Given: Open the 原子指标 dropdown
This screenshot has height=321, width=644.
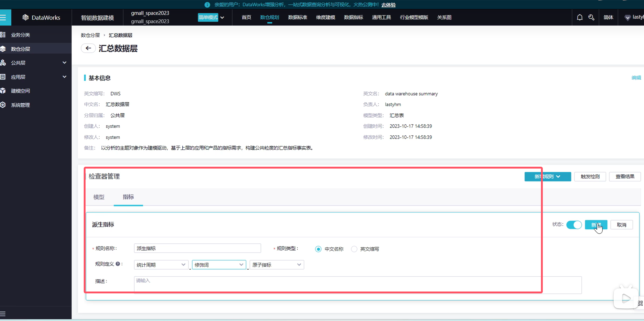Looking at the screenshot, I should point(276,265).
